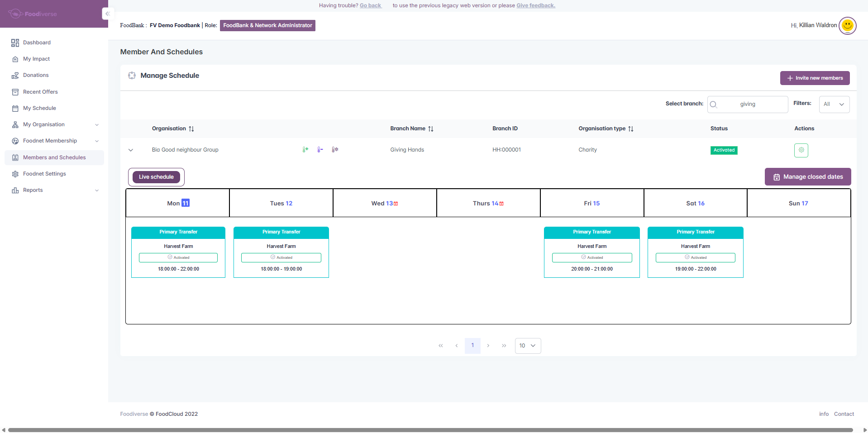Toggle Organisation type sort order
The image size is (868, 433).
tap(631, 129)
